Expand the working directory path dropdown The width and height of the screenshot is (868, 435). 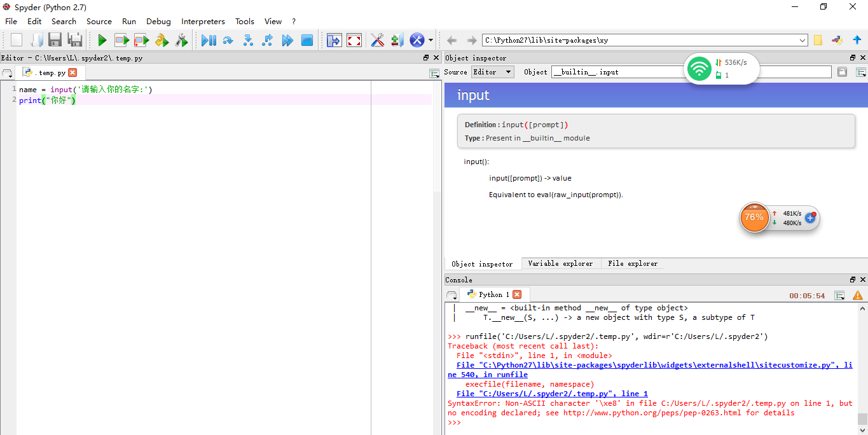pyautogui.click(x=803, y=41)
